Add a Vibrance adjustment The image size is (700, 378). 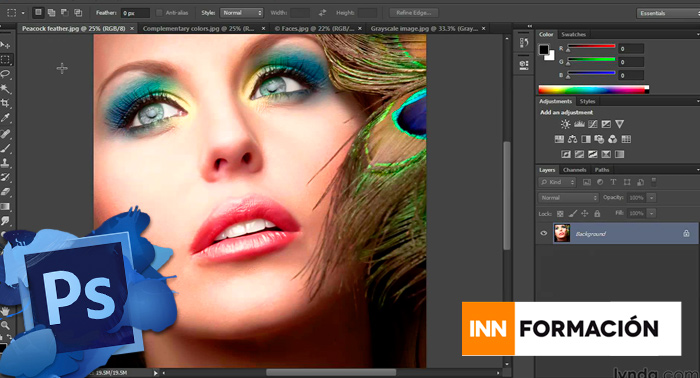click(x=619, y=124)
